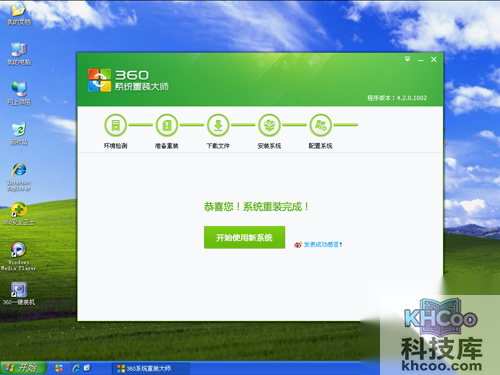Screen dimensions: 500x375
Task: Select the 我的文档 desktop icon
Action: (19, 14)
